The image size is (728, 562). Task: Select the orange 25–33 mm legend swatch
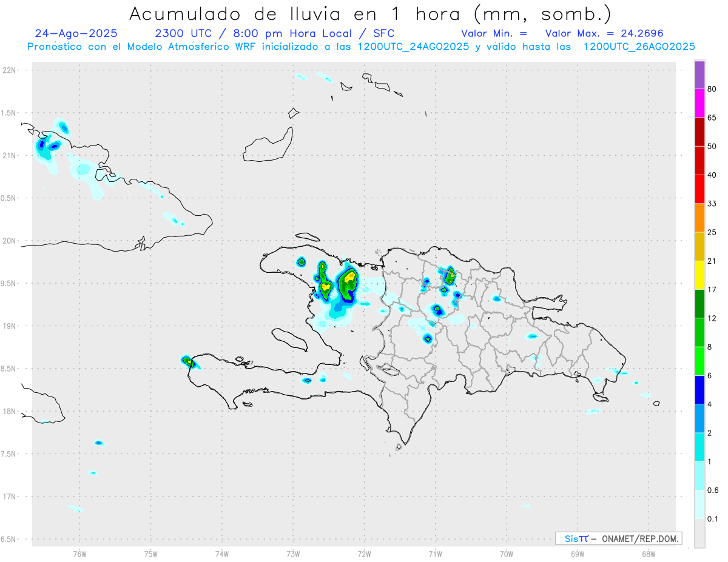click(699, 218)
